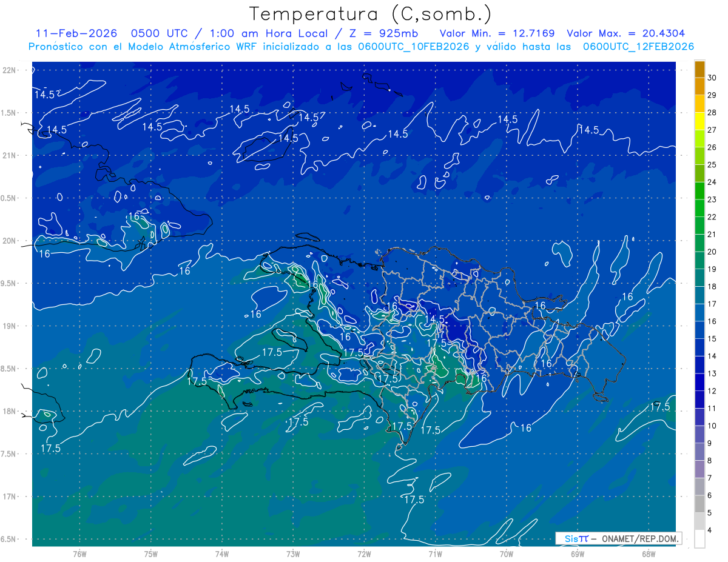This screenshot has height=562, width=728.
Task: Click the '74W' longitude axis label
Action: click(222, 554)
